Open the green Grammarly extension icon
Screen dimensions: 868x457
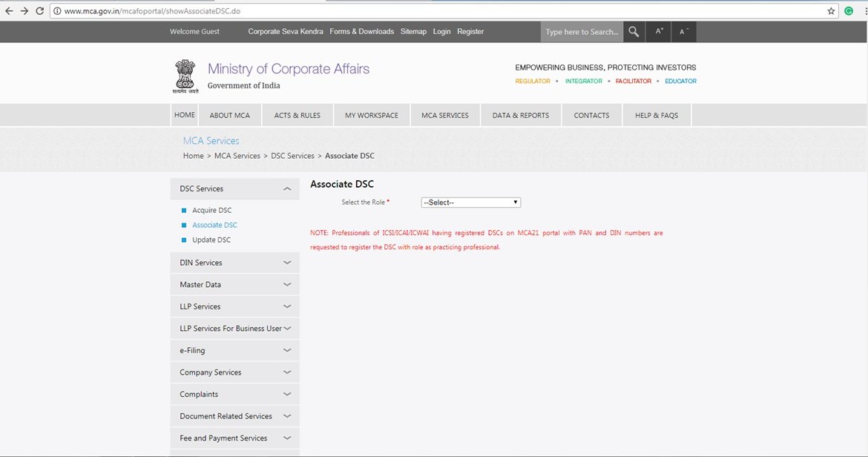pos(849,11)
